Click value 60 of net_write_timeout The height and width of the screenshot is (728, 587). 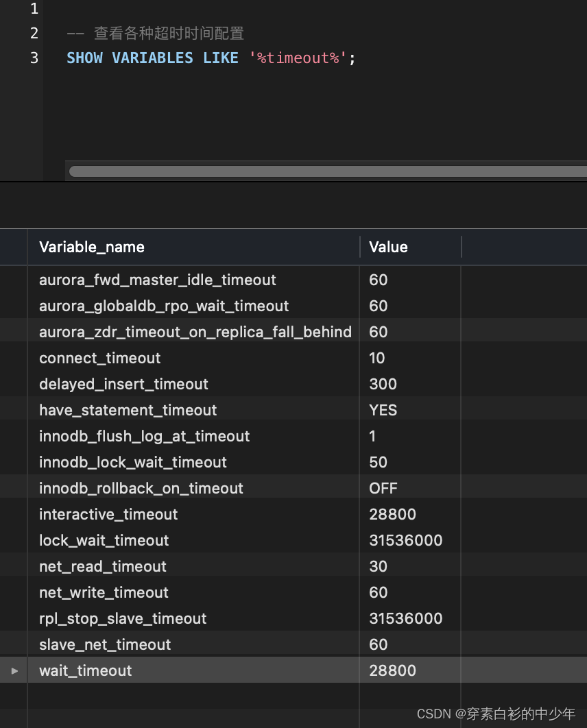(x=378, y=592)
